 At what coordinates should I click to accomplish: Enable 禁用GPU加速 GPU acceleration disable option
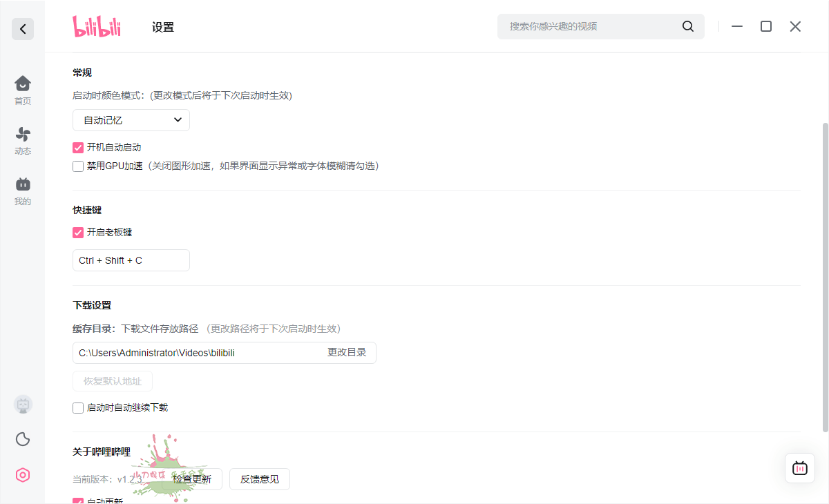point(77,166)
